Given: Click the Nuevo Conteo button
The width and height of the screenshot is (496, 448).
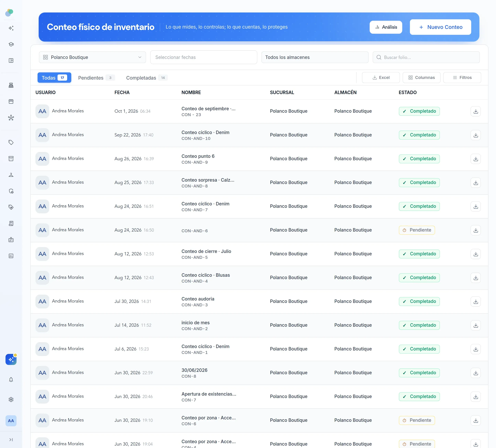Looking at the screenshot, I should point(440,27).
